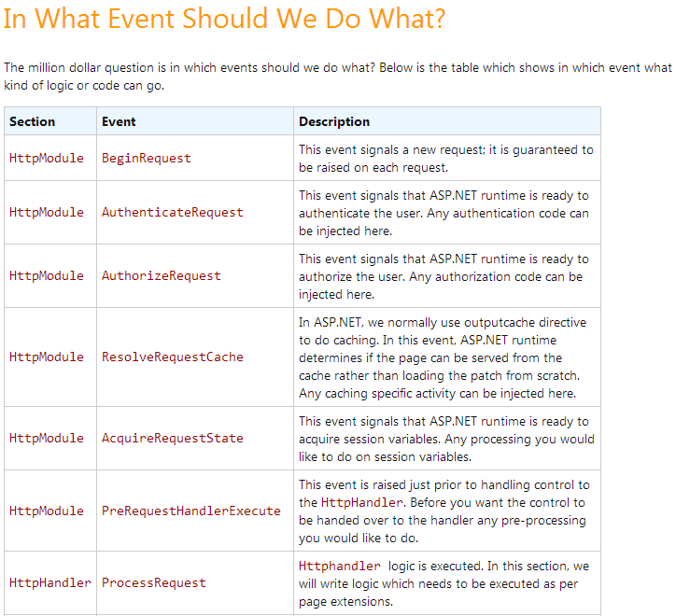Click HttpModule in the ResolveRequestCache row
The width and height of the screenshot is (676, 616).
pos(47,357)
